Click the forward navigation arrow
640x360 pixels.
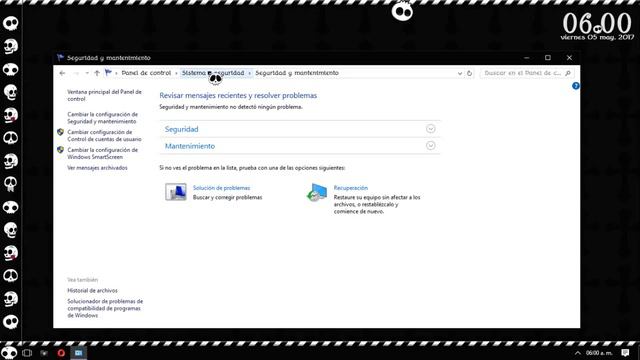click(76, 73)
